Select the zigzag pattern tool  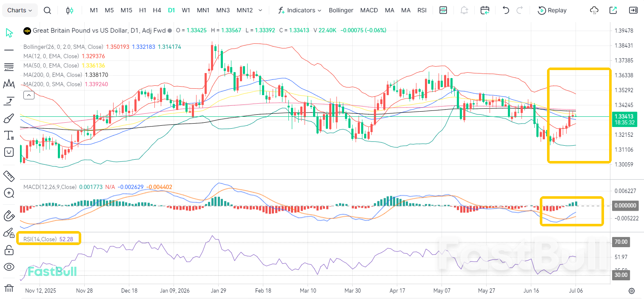[9, 84]
